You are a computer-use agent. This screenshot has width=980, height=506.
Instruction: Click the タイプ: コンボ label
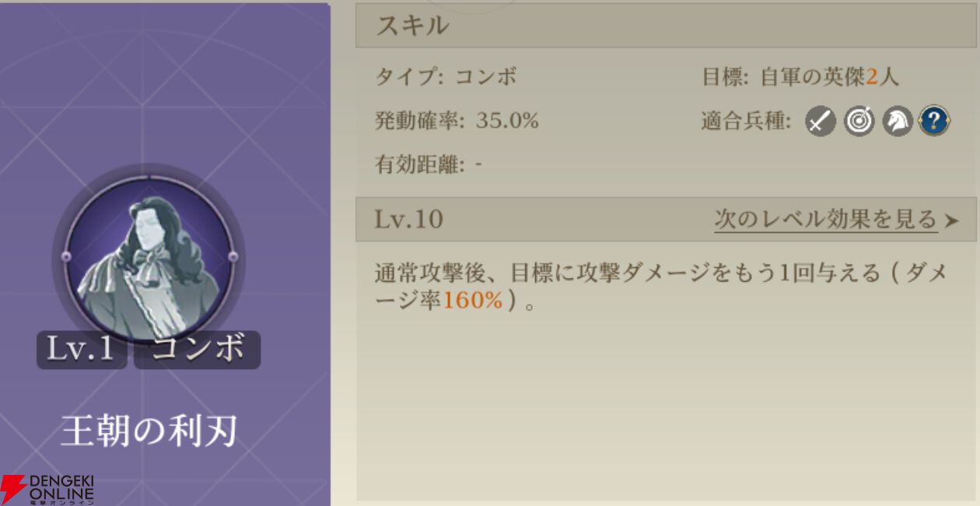(x=446, y=77)
